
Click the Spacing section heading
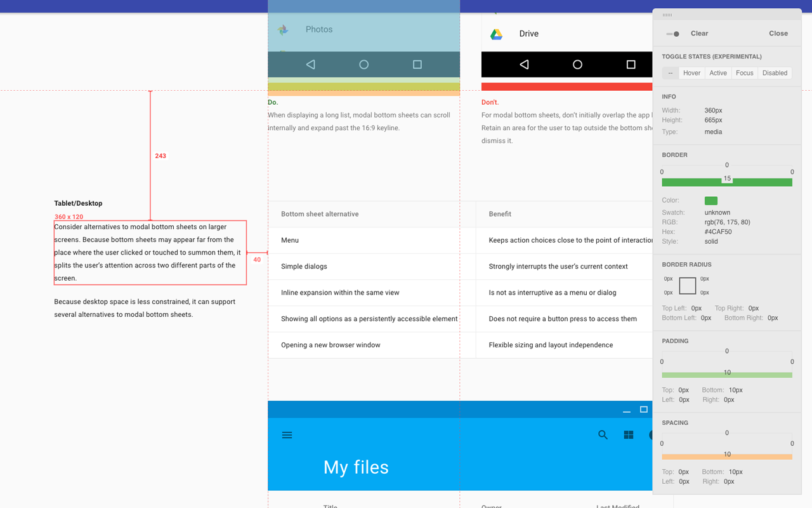pyautogui.click(x=675, y=423)
